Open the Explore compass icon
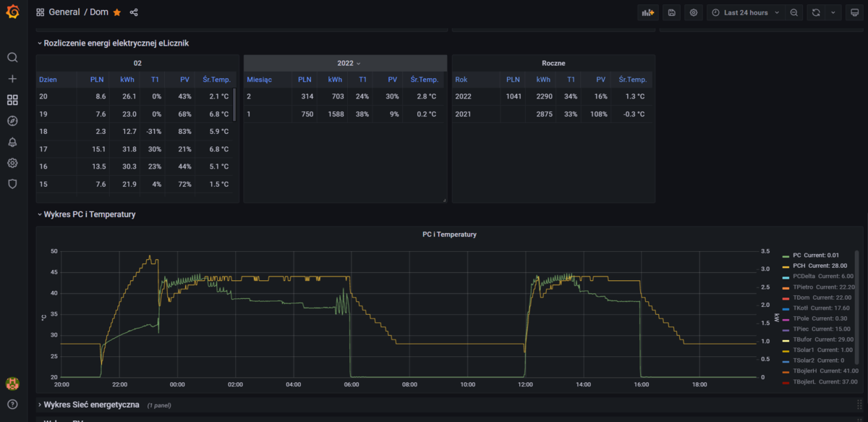The image size is (868, 422). (x=12, y=121)
